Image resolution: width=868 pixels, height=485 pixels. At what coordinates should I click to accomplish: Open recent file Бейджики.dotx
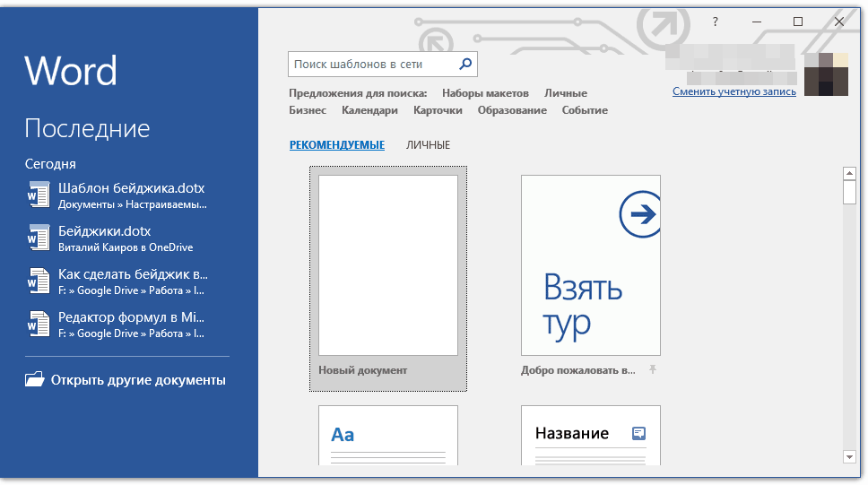[x=126, y=238]
